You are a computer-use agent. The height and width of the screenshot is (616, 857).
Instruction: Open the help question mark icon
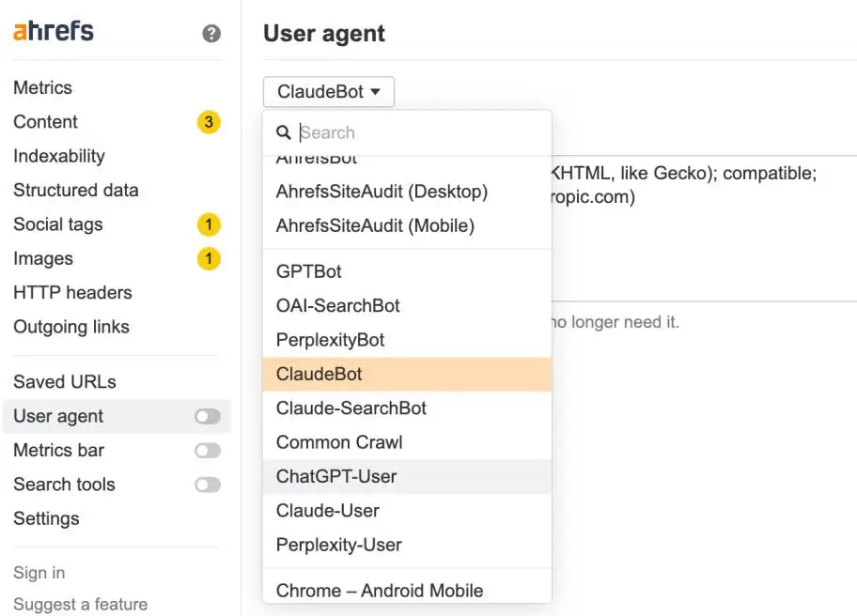[211, 33]
